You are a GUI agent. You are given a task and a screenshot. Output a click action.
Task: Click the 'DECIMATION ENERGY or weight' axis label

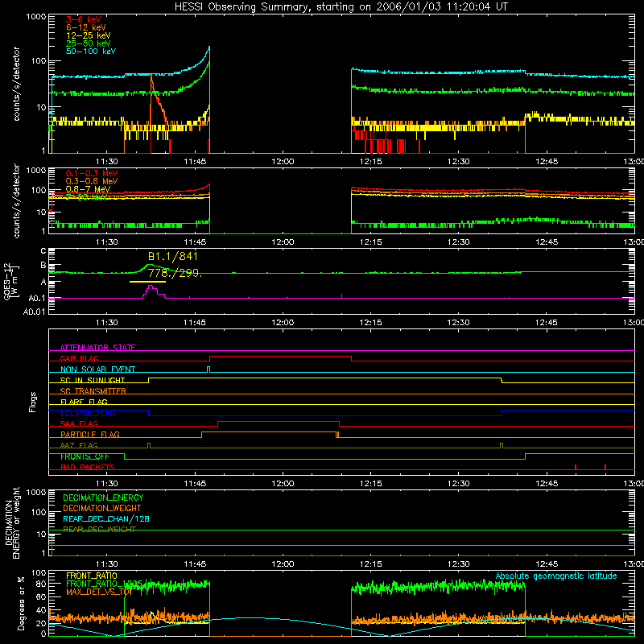[x=12, y=522]
